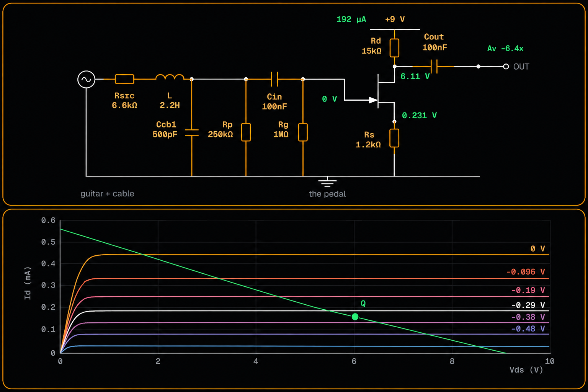This screenshot has height=392, width=588.
Task: Click the -0.38 V curve label
Action: pos(528,317)
